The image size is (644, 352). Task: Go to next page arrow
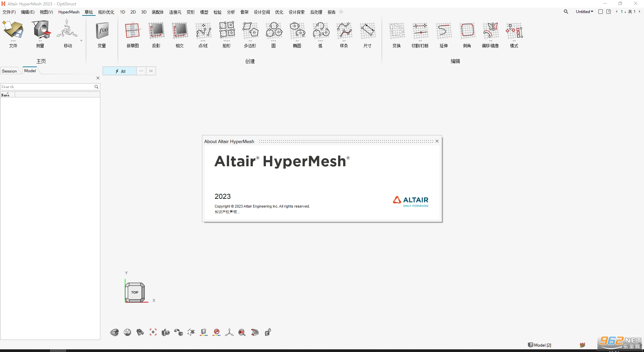[639, 12]
